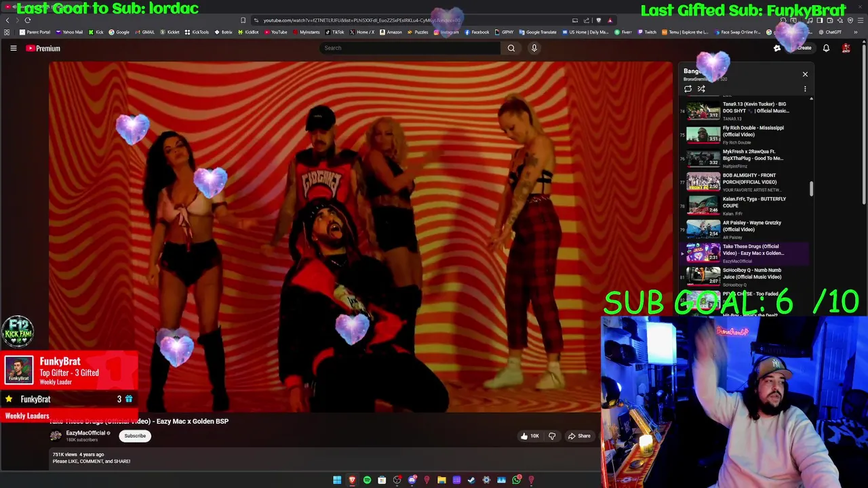
Task: Open the Windows Start menu
Action: point(337,480)
